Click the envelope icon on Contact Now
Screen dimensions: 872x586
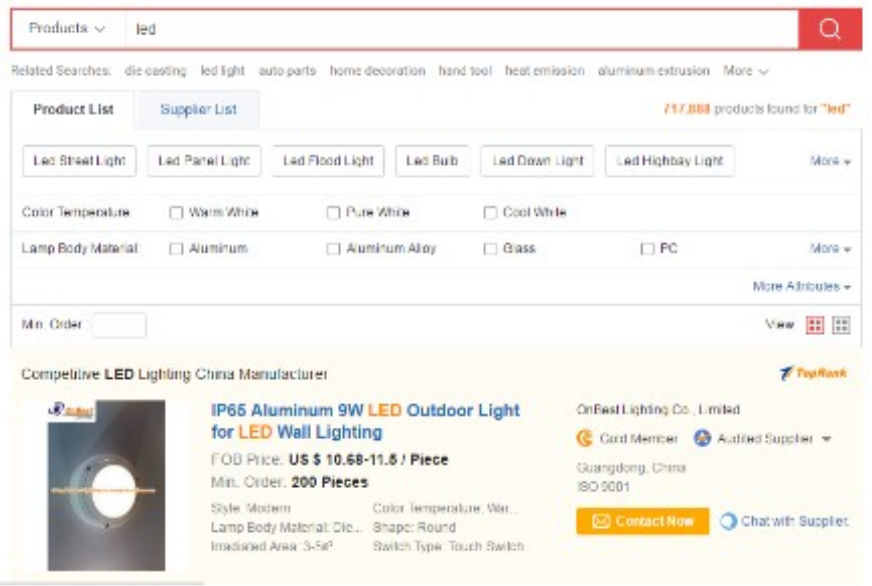point(601,522)
